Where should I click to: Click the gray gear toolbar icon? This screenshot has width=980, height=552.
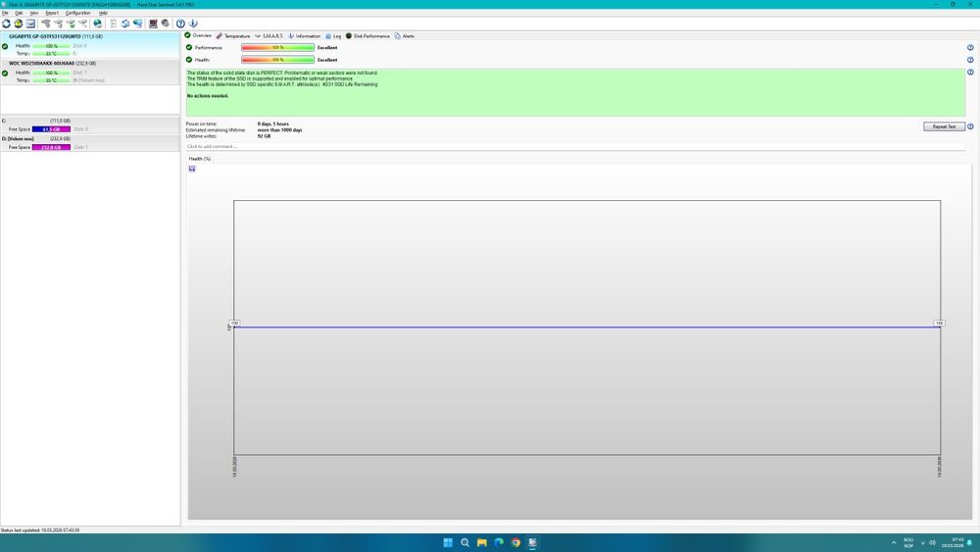point(165,24)
